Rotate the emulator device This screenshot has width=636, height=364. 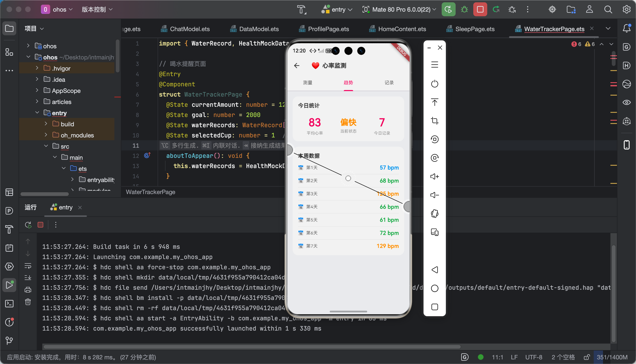coord(435,214)
